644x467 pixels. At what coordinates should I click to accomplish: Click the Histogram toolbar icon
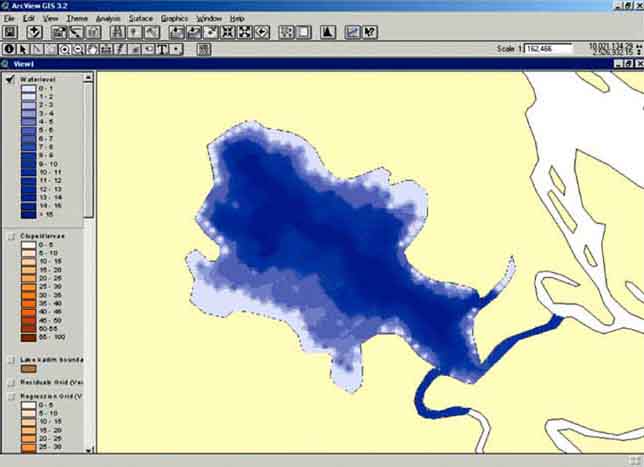pyautogui.click(x=327, y=32)
